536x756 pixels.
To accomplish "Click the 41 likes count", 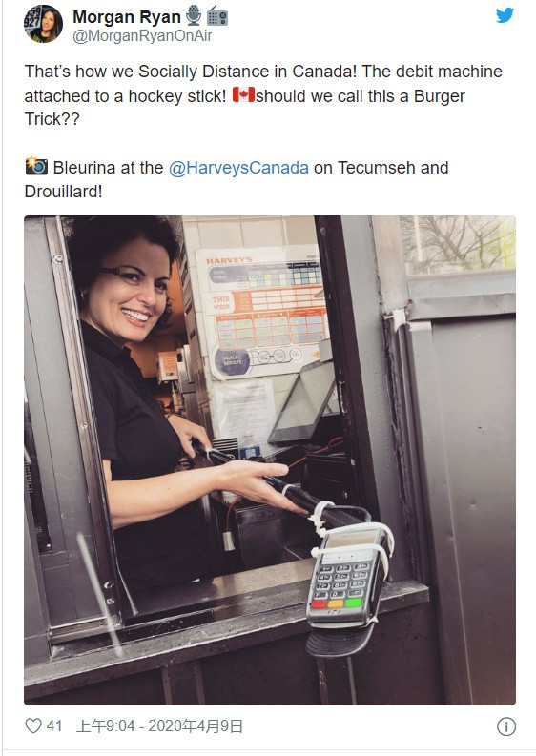I will tap(54, 726).
